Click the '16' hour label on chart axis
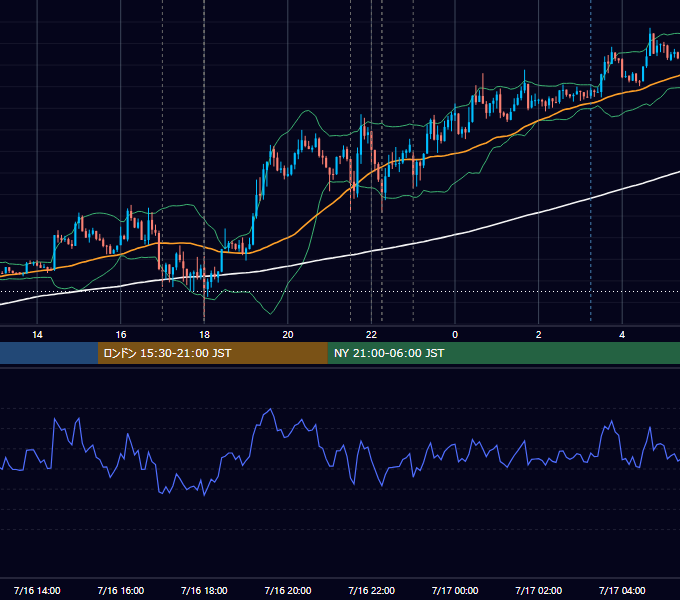Screen dimensions: 680x600 (x=121, y=335)
